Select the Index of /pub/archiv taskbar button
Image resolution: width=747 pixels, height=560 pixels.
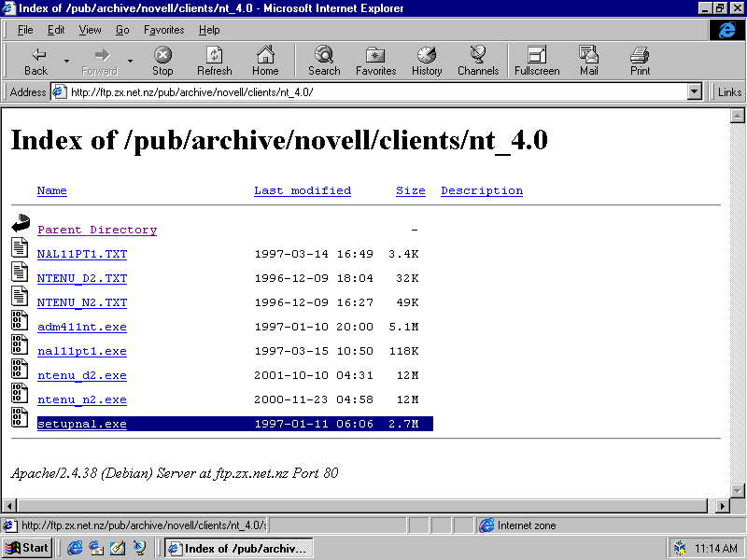pos(239,548)
